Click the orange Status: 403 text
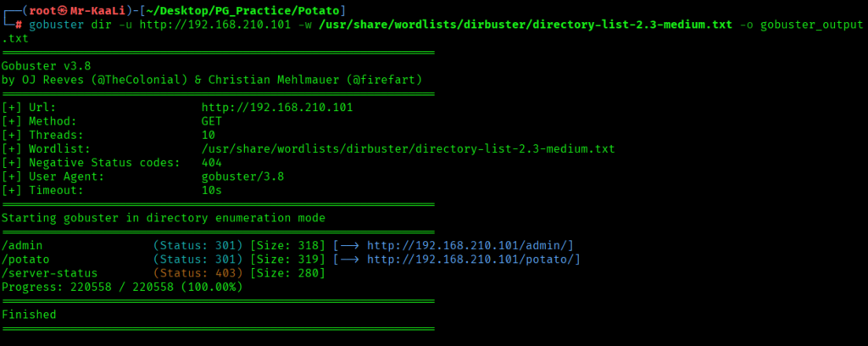The image size is (868, 346). point(198,273)
